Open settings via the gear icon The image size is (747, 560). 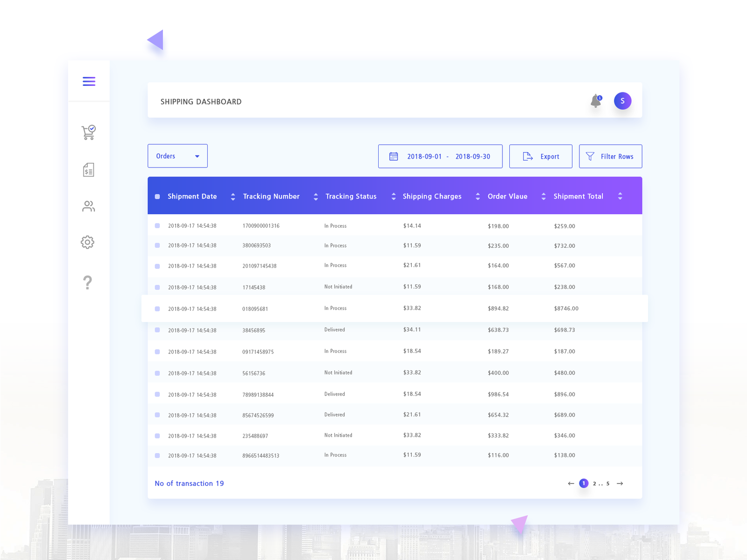point(88,242)
